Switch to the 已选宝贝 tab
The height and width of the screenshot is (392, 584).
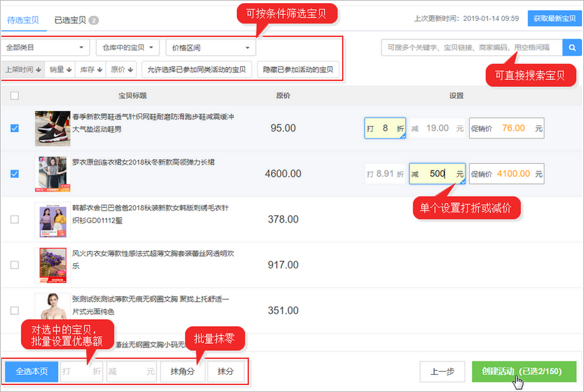pos(71,20)
